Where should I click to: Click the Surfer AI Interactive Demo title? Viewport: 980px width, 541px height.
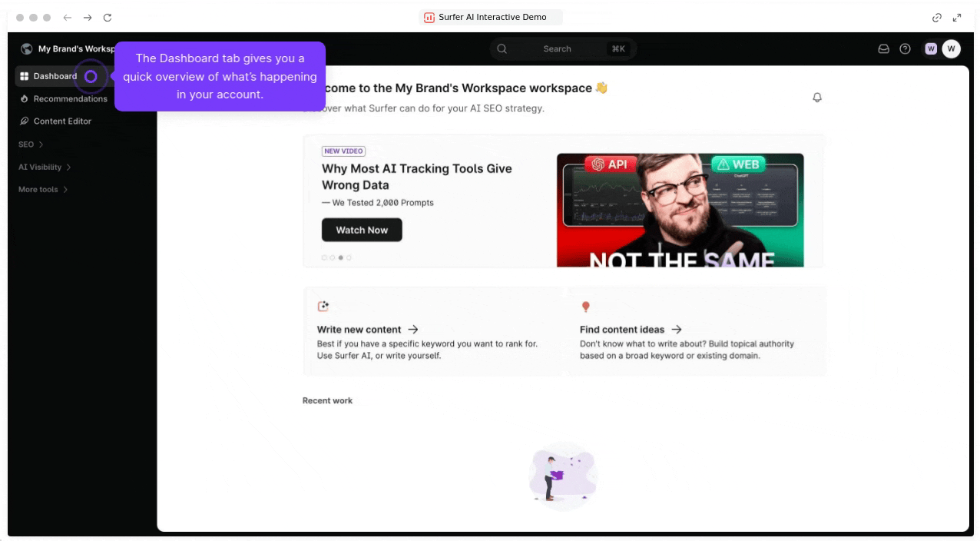pos(492,17)
